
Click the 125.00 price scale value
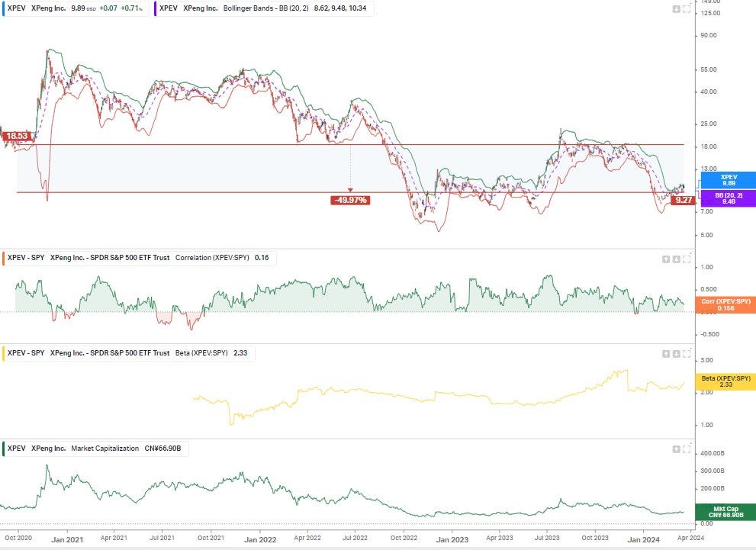point(711,13)
